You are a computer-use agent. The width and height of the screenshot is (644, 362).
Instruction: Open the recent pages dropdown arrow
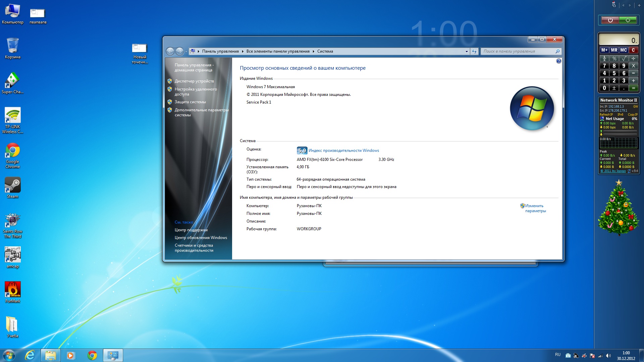point(186,51)
